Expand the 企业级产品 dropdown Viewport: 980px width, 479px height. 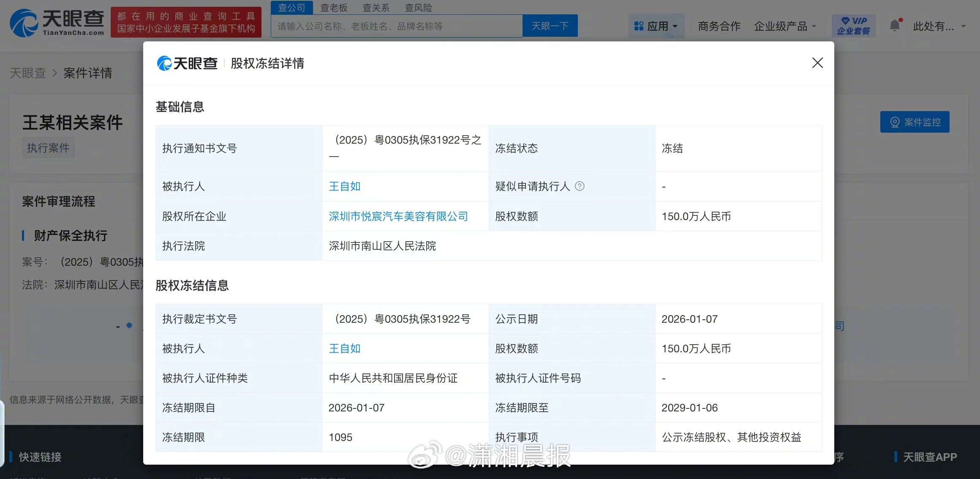785,26
